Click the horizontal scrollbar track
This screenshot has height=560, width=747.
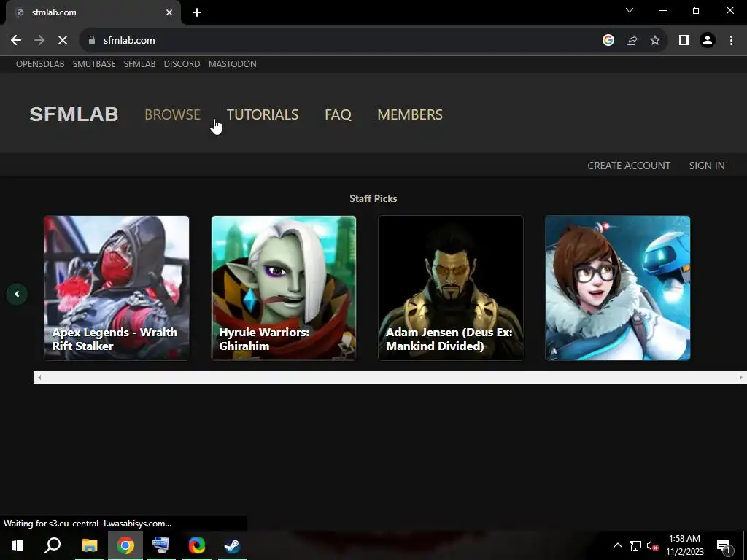[390, 377]
